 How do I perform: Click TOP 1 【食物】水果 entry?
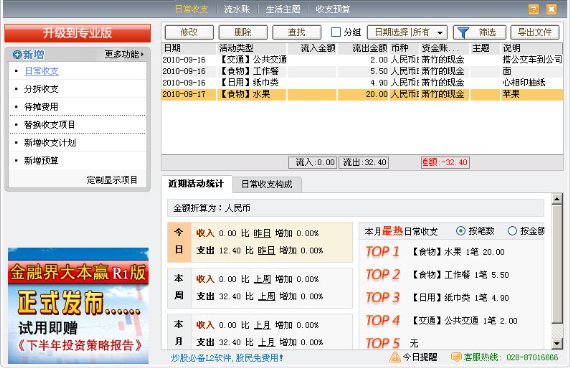click(x=435, y=252)
